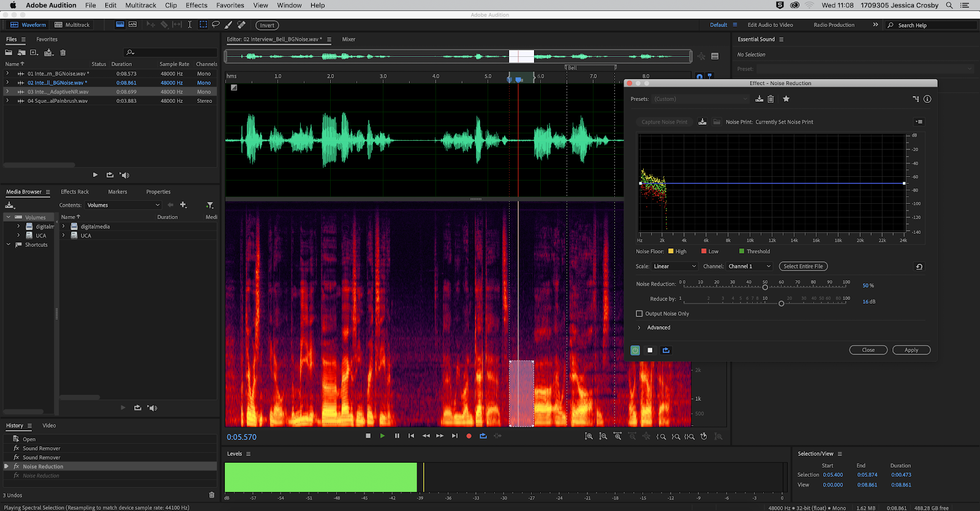Screen dimensions: 980x511
Task: Import file icon in Files panel
Action: tap(21, 53)
